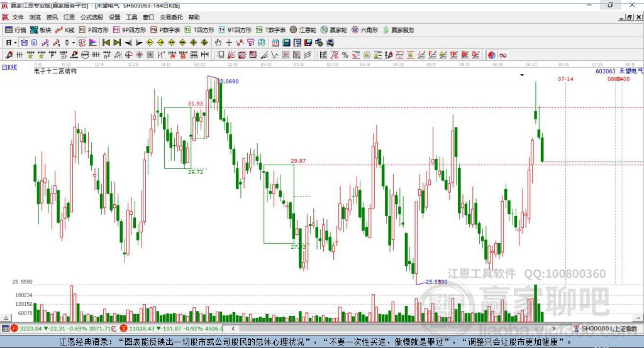Click the 25.5590 low price label
The height and width of the screenshot is (348, 644).
pos(436,282)
